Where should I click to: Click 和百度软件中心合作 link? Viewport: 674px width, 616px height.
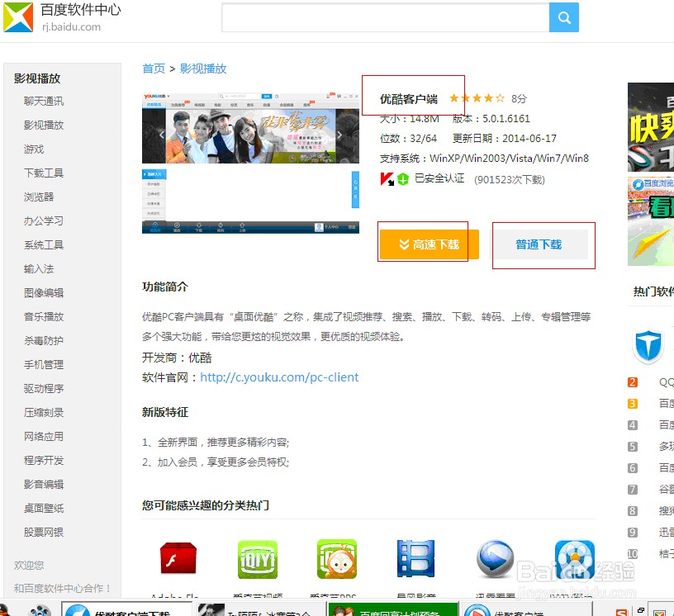click(63, 589)
